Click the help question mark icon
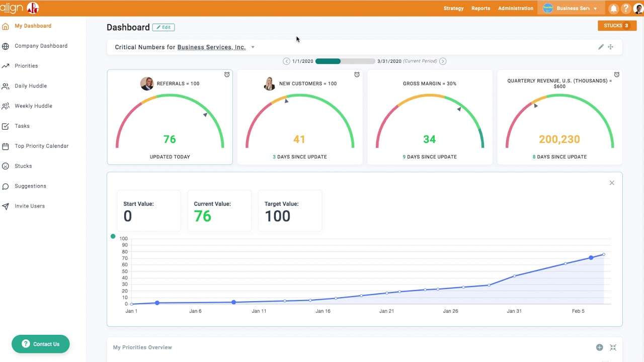Screen dimensions: 644x362 (x=626, y=9)
